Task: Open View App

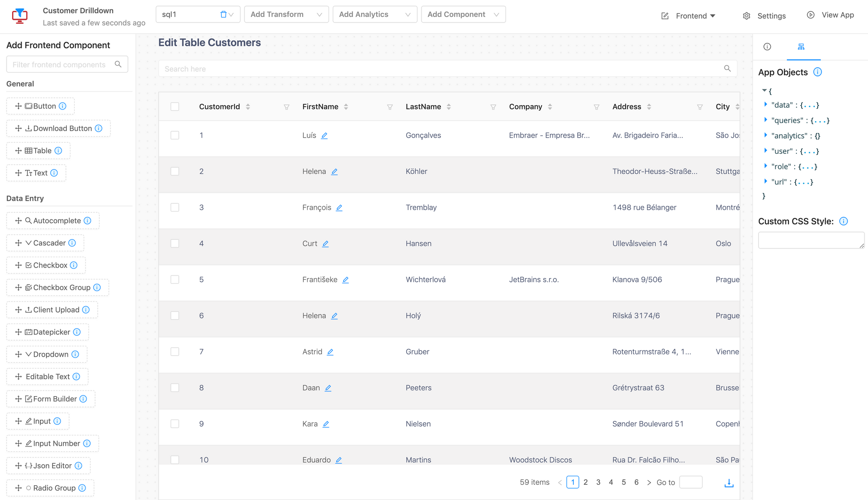Action: point(831,15)
